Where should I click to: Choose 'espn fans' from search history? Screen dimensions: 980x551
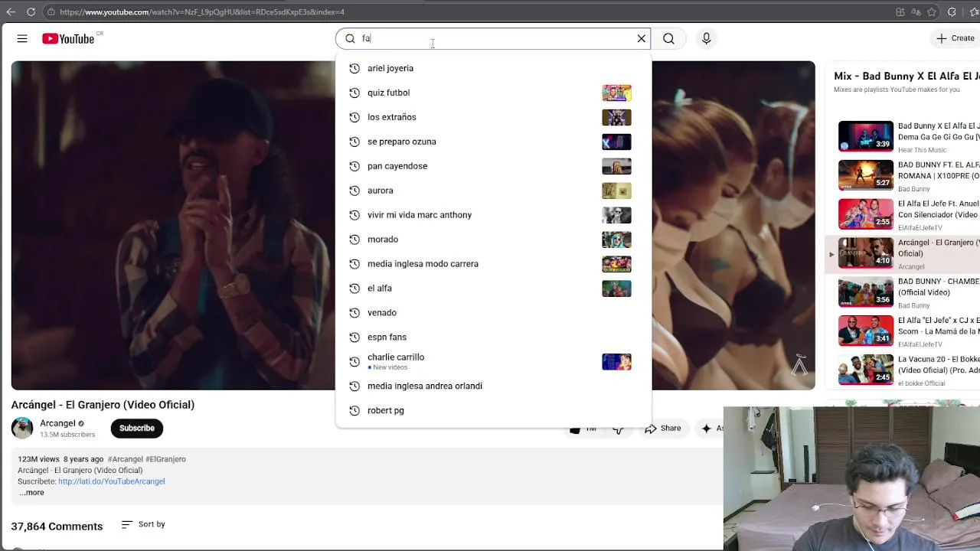click(x=493, y=337)
